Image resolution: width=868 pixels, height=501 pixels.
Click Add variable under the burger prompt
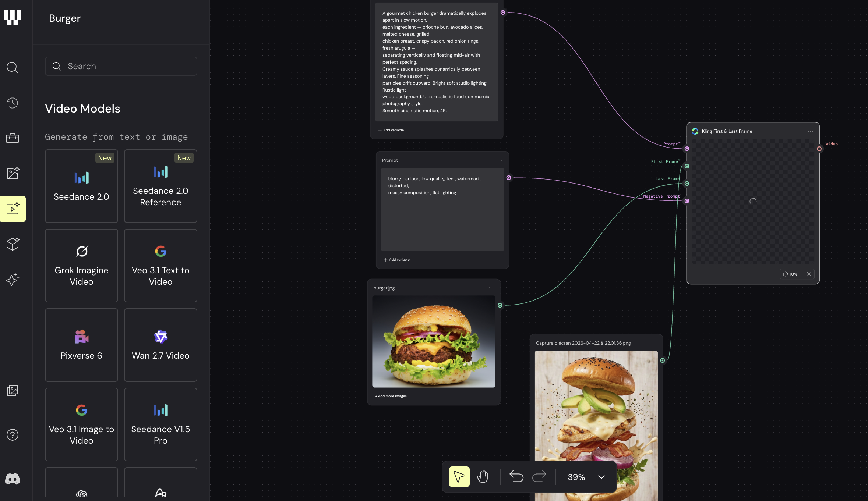(391, 130)
